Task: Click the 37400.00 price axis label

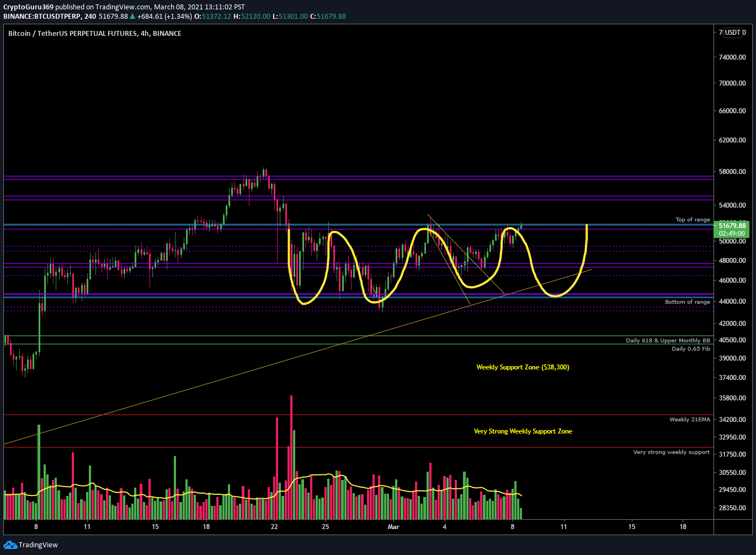Action: 732,378
